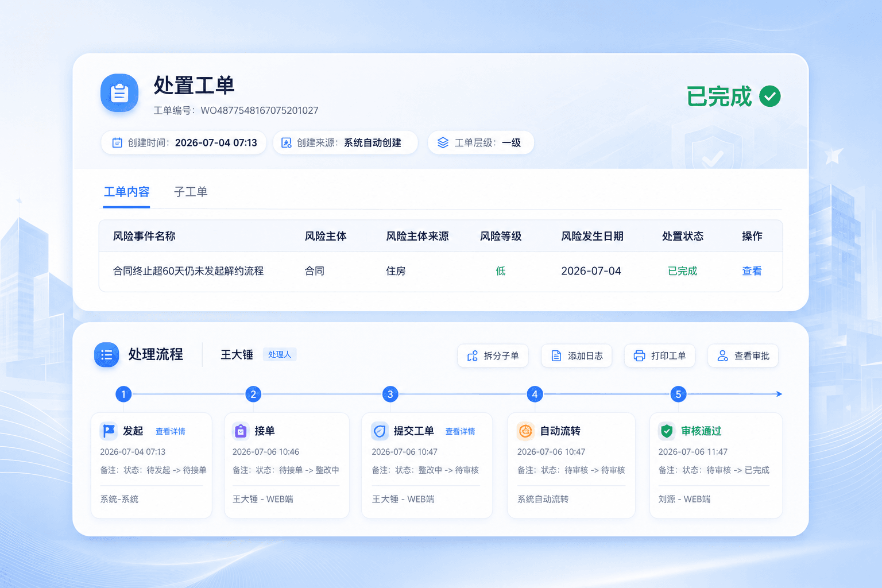This screenshot has width=882, height=588.
Task: Click the 风险发生日期 column header
Action: tap(592, 236)
